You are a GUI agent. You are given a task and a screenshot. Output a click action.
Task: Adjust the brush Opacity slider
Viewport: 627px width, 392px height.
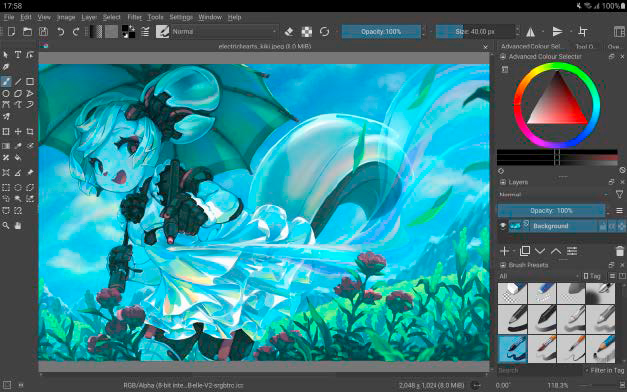[381, 32]
